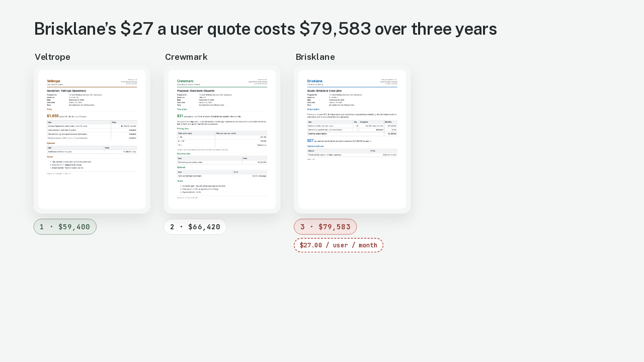Click the Brisklane vendor label

(315, 57)
